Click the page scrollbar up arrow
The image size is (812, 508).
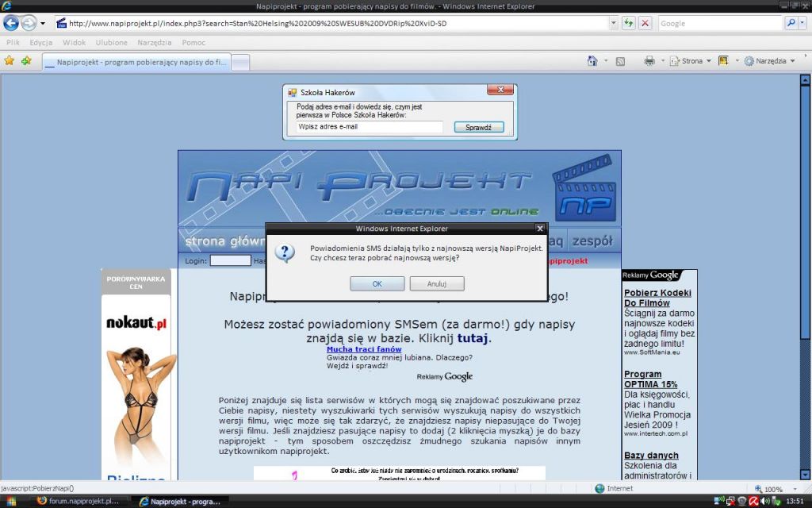coord(806,80)
